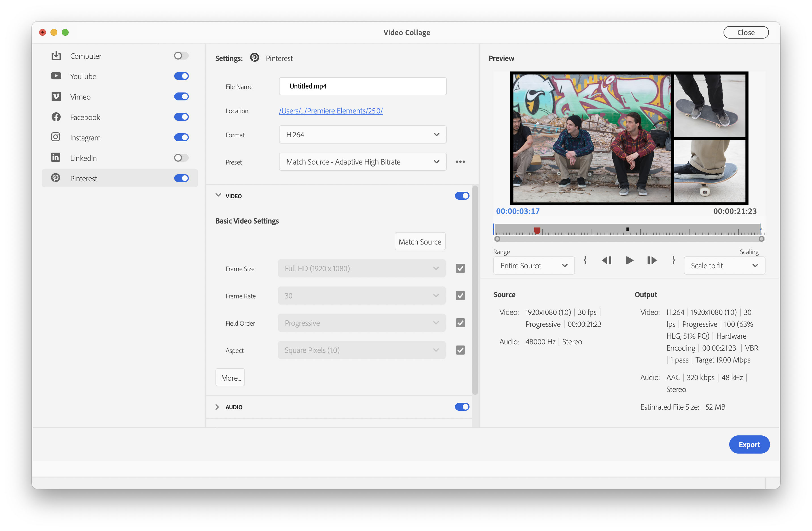Open preset options via ellipsis icon

pyautogui.click(x=460, y=161)
